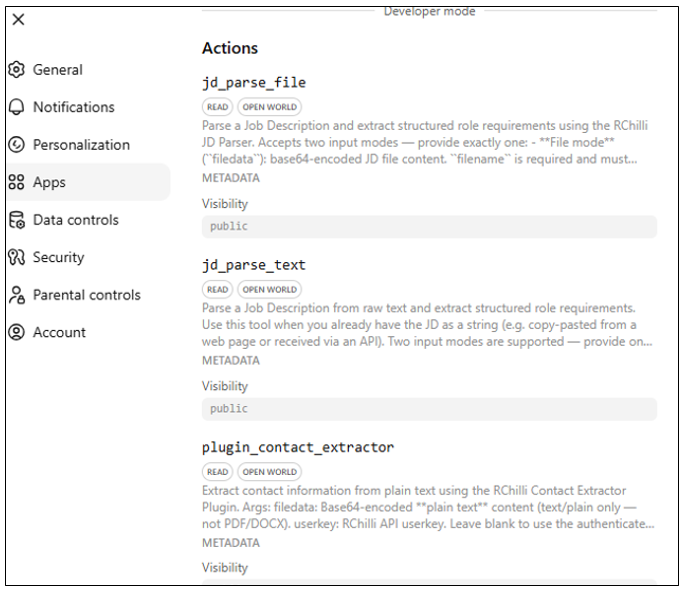
Task: Expand METADATA under plugin_contact_extractor
Action: [231, 543]
